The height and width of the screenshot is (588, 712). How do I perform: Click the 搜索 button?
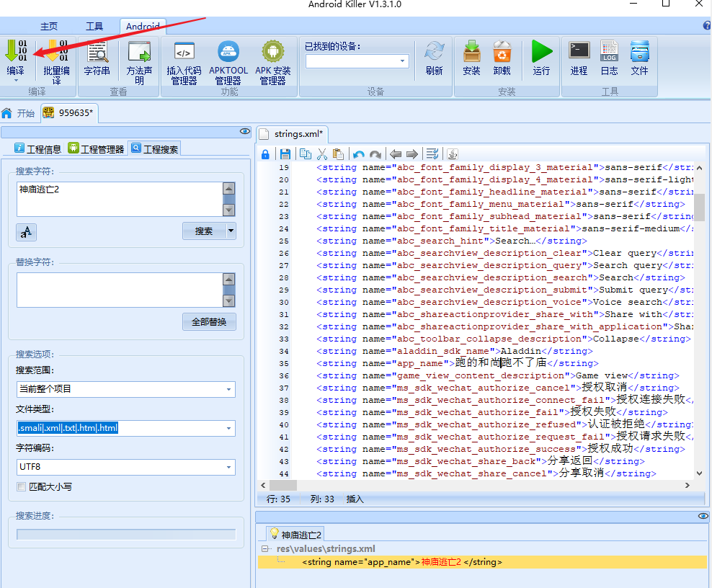pos(204,231)
